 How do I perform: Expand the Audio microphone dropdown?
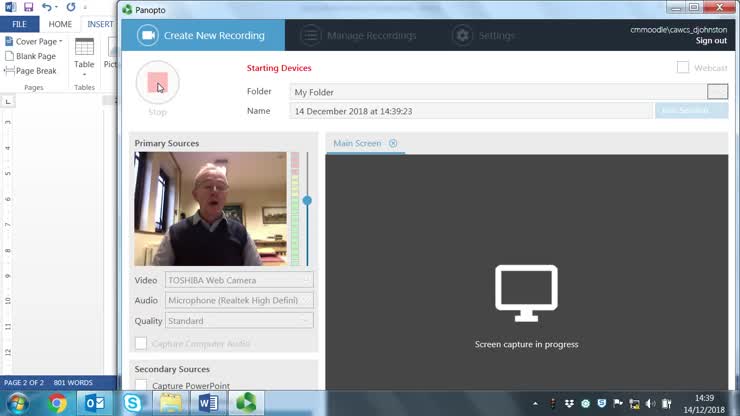(x=239, y=301)
